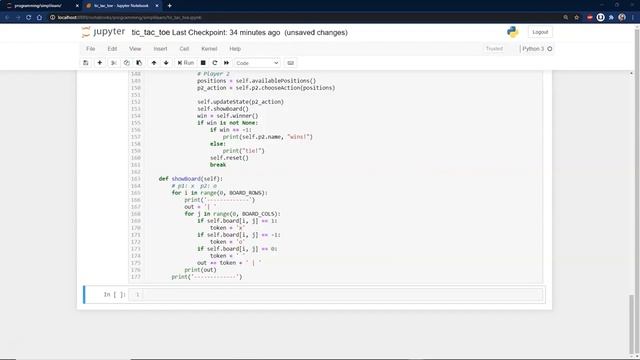This screenshot has height=360, width=640.
Task: Open the Help menu
Action: point(235,49)
